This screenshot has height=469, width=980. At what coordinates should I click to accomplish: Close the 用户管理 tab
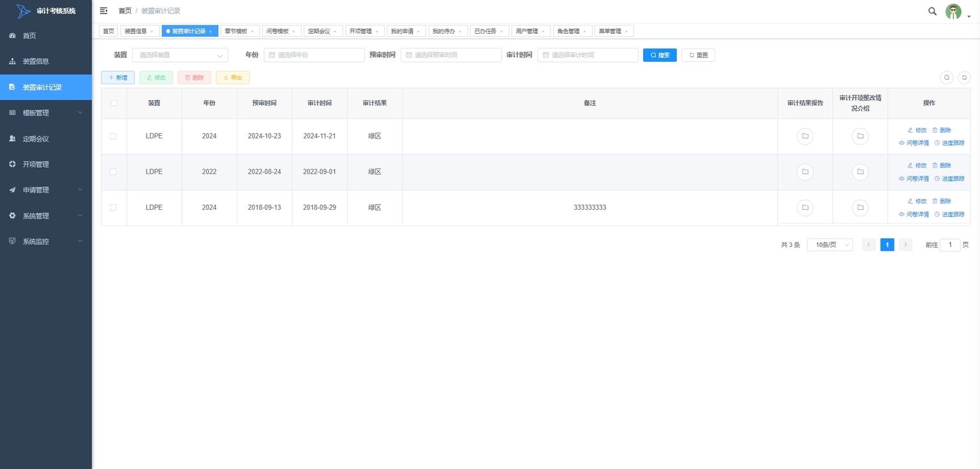(542, 31)
